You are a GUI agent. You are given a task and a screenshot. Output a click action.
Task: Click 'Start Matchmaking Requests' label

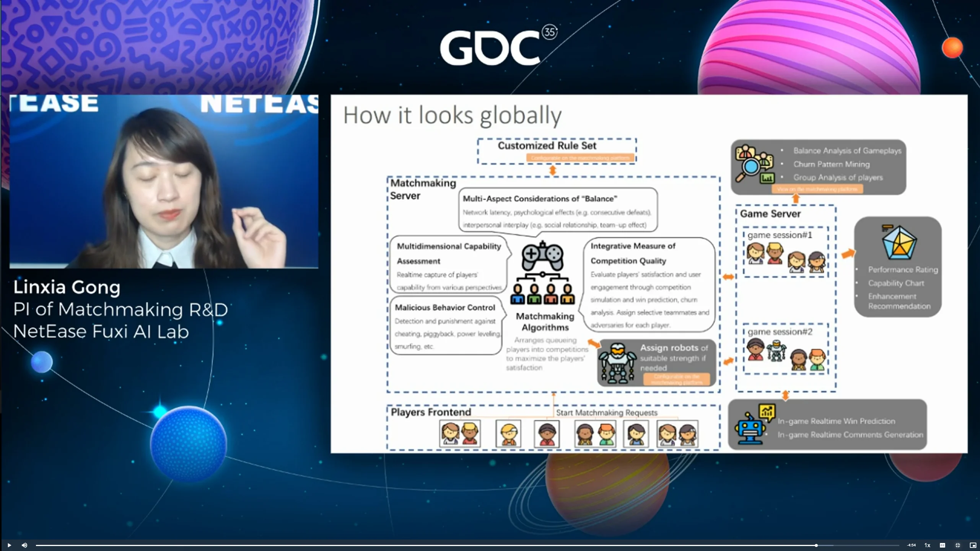tap(607, 412)
